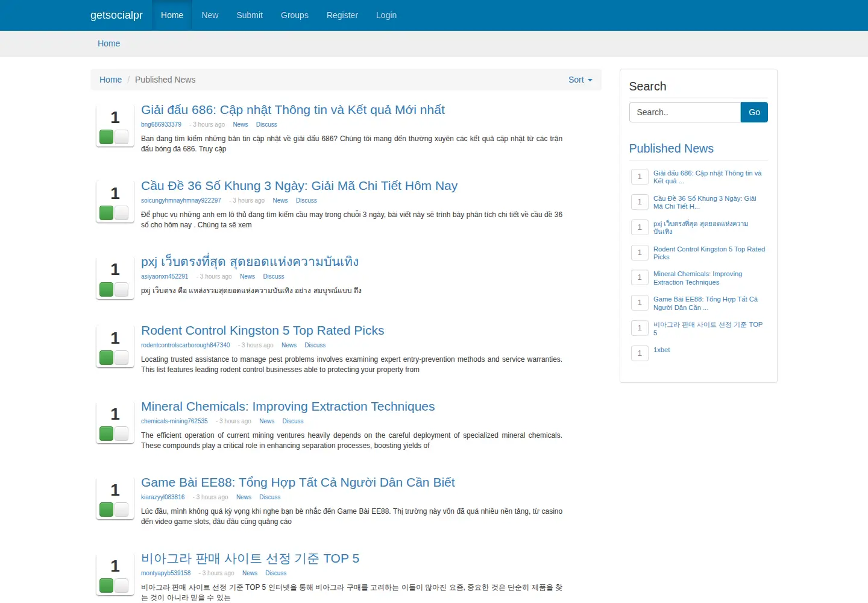
Task: View user montyapyb539158 profile
Action: pyautogui.click(x=166, y=573)
